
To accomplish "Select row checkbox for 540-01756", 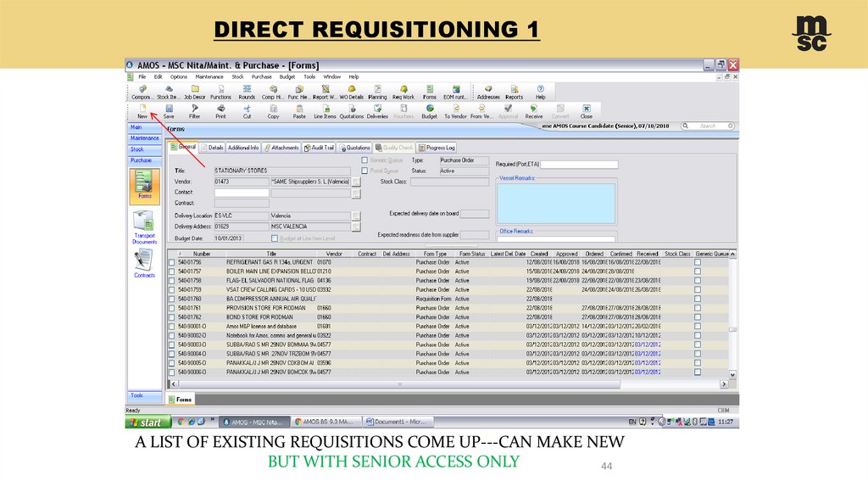I will coord(171,263).
